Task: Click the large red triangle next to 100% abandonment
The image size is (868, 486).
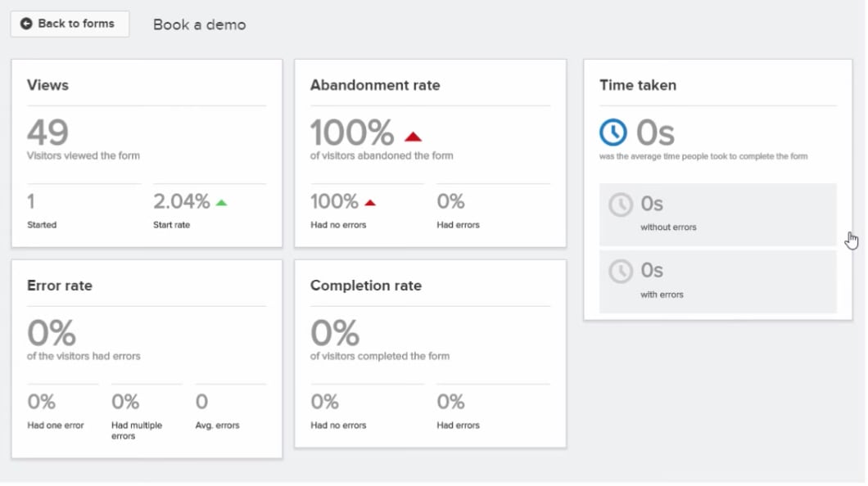Action: coord(413,137)
